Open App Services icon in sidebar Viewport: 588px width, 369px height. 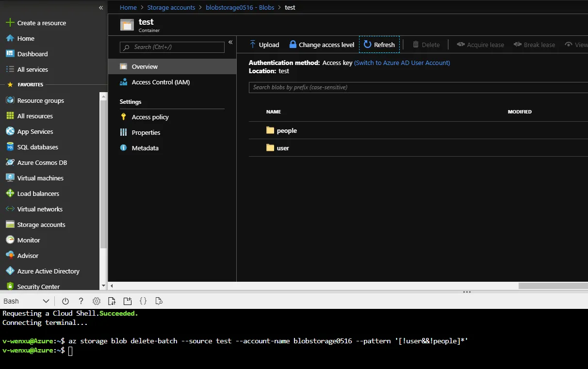[10, 131]
